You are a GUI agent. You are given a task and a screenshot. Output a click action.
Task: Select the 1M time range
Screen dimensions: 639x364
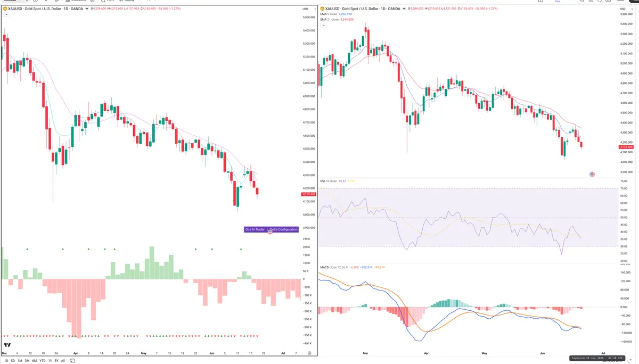20,361
